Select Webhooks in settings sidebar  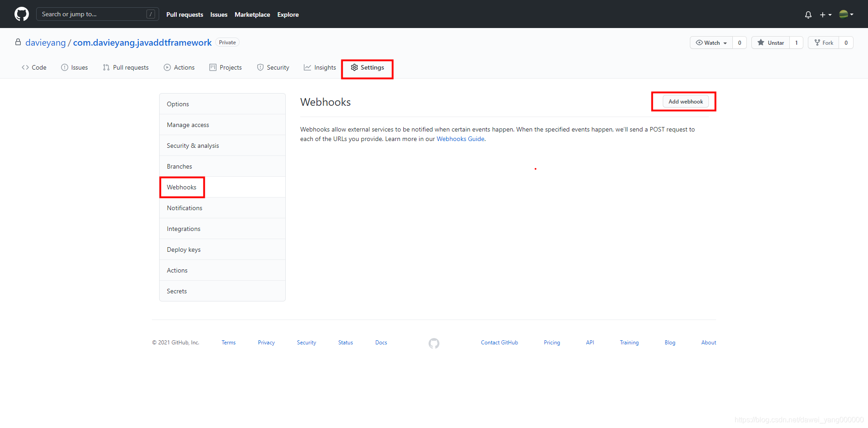click(x=222, y=187)
